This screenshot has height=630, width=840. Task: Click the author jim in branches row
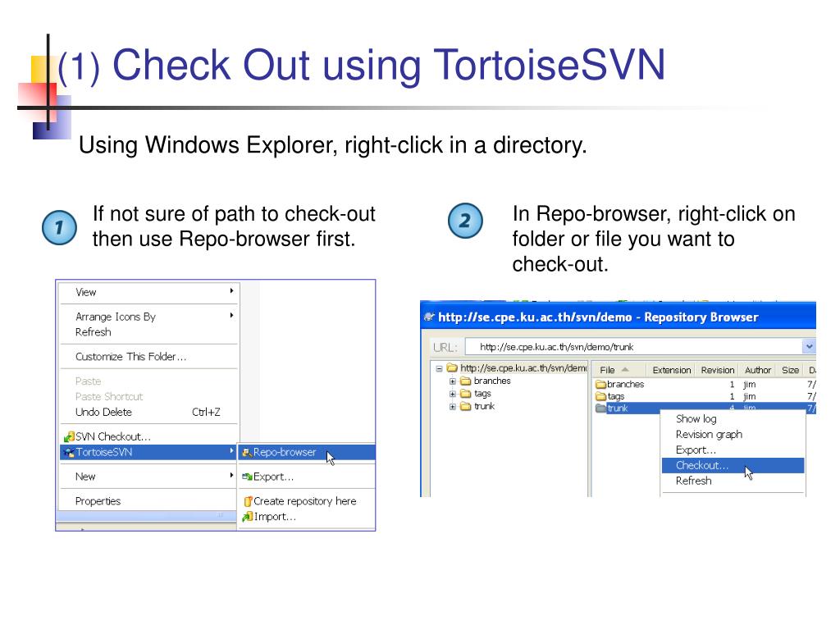click(750, 384)
